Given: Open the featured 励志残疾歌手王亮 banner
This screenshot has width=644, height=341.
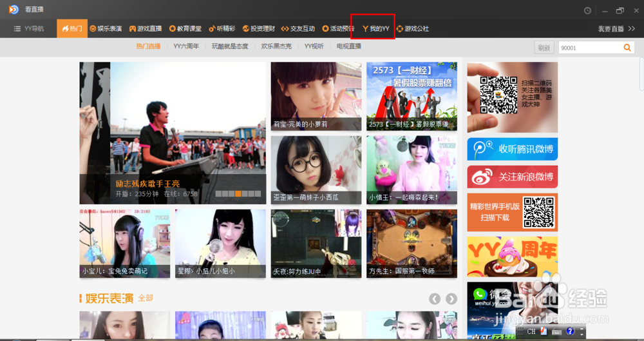Looking at the screenshot, I should pos(173,133).
